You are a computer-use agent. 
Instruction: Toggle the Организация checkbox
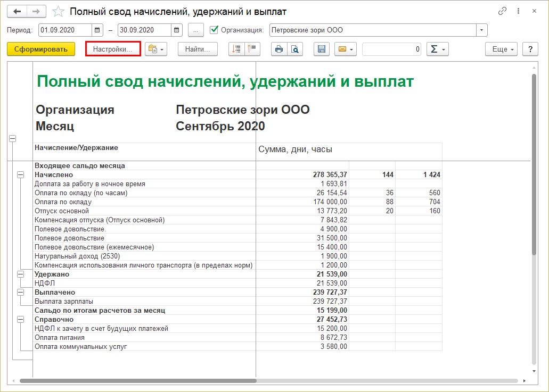click(214, 30)
